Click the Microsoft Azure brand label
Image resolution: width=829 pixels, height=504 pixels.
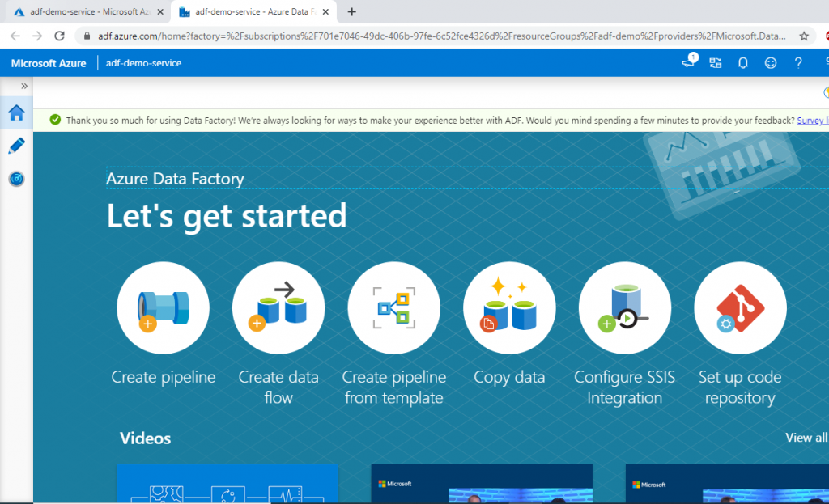(x=49, y=63)
